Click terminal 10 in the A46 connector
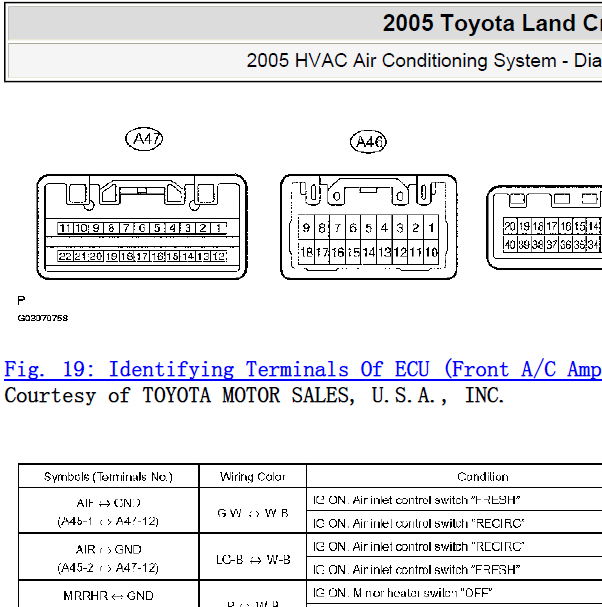602x607 pixels. coord(431,252)
